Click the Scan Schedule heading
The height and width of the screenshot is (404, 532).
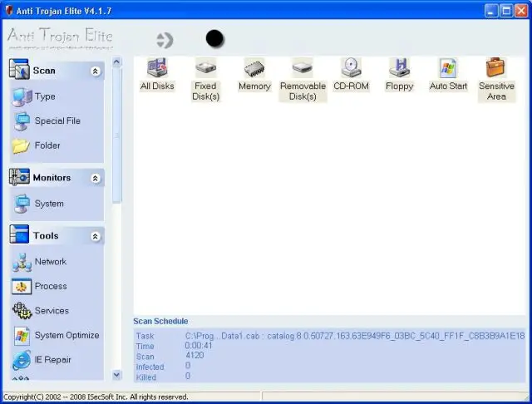[x=160, y=321]
